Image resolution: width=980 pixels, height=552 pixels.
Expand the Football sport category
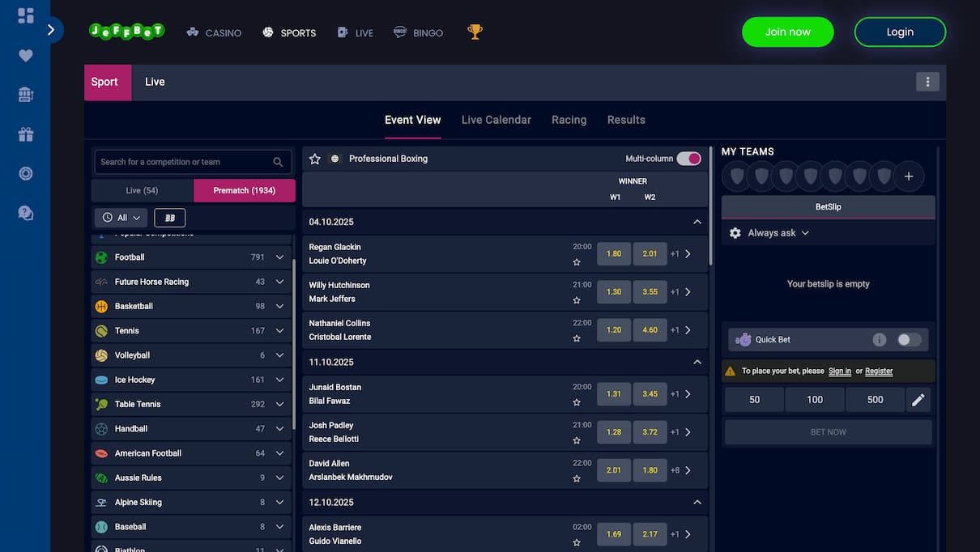279,257
